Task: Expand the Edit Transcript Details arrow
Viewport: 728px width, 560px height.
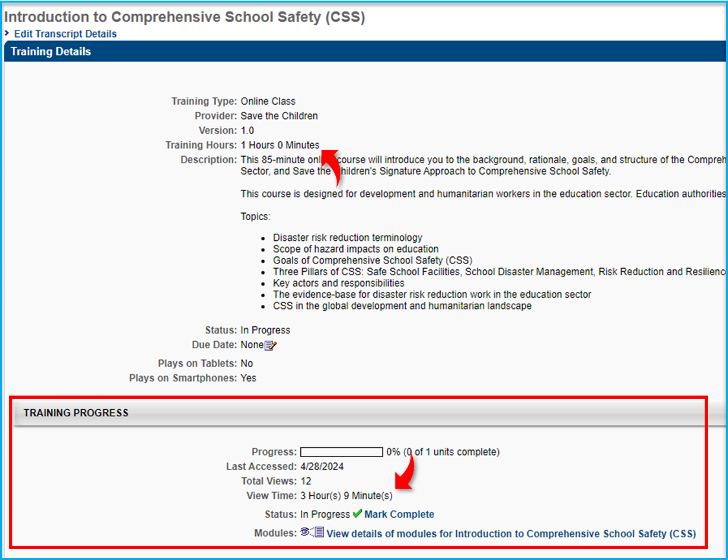Action: click(7, 34)
